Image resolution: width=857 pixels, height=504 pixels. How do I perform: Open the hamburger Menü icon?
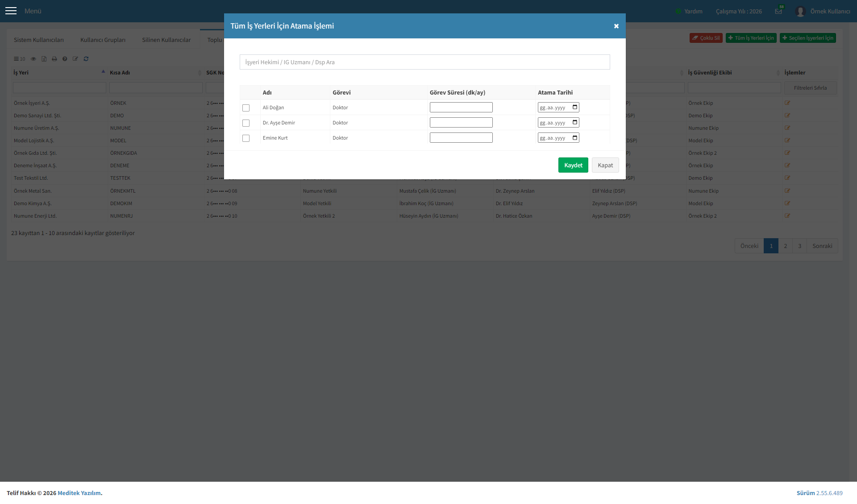(x=11, y=11)
